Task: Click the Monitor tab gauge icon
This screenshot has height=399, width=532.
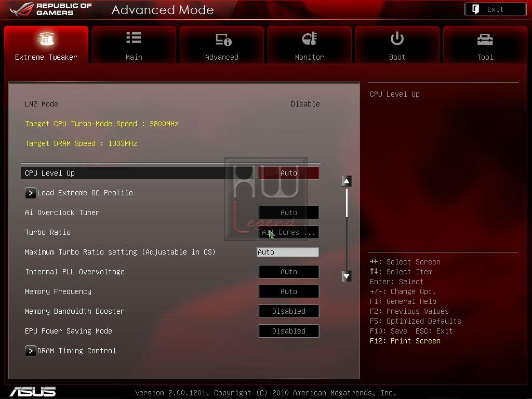Action: 310,38
